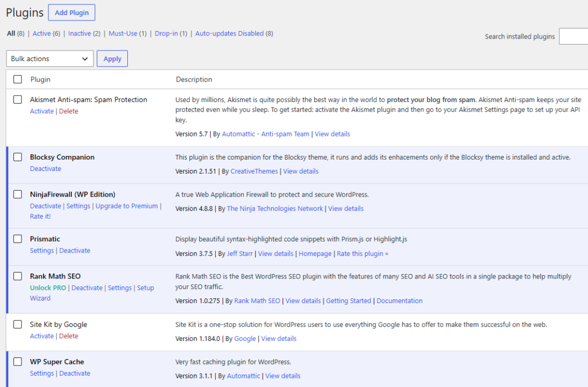View details for NinjaFirewall
Viewport: 588px width, 387px height.
pyautogui.click(x=346, y=209)
